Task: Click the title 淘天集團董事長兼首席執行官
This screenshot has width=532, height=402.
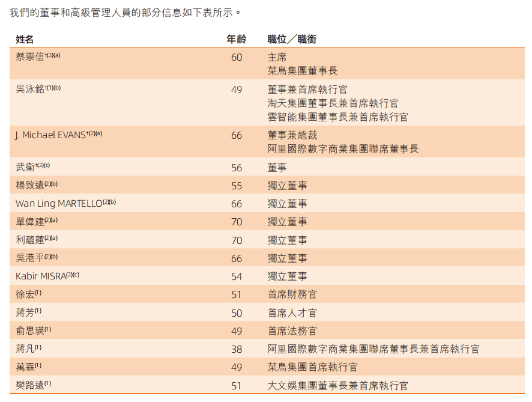Action: point(333,103)
